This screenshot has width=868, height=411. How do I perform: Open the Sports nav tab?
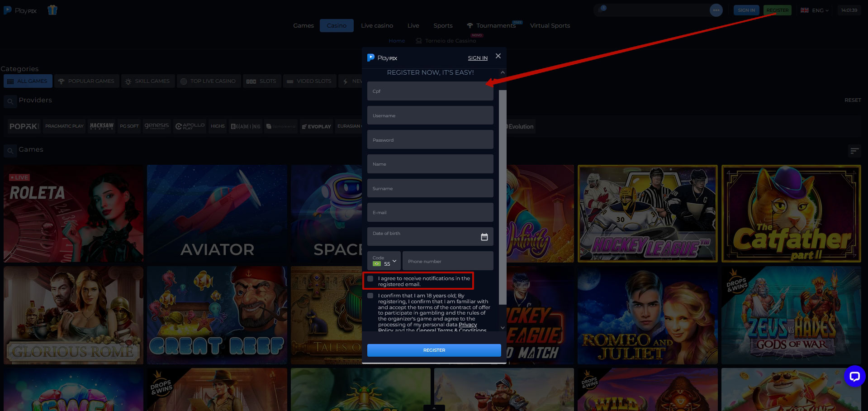[x=443, y=25]
